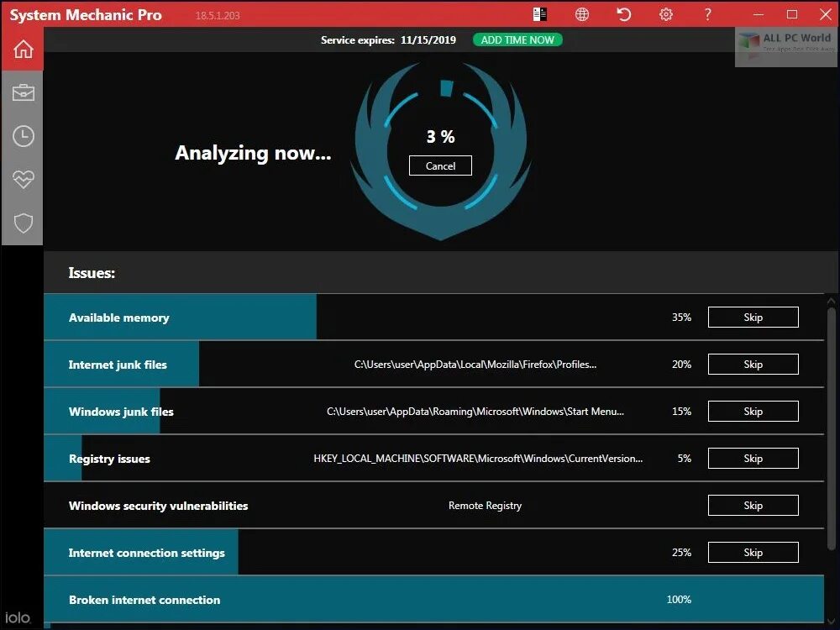Click the 20% internet junk progress value

pos(681,365)
